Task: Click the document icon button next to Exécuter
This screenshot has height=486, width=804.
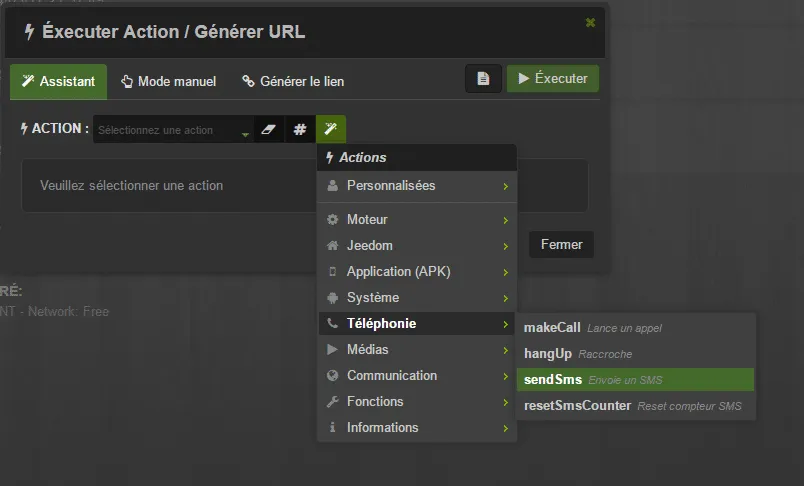Action: [x=483, y=78]
